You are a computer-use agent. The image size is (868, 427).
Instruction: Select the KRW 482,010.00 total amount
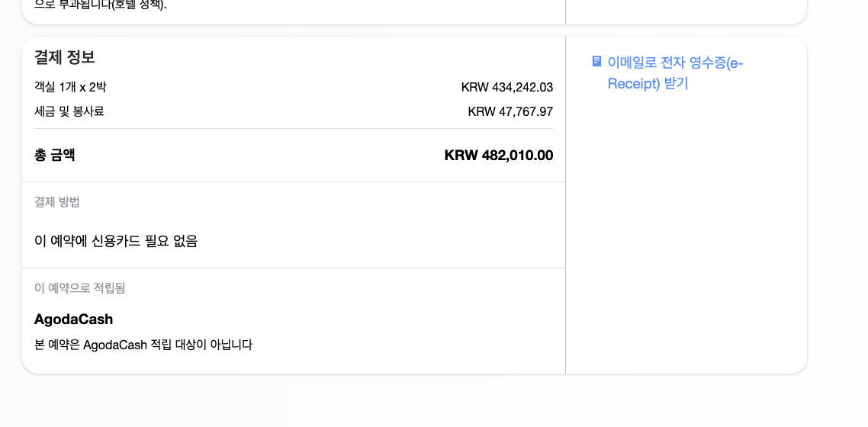coord(499,156)
